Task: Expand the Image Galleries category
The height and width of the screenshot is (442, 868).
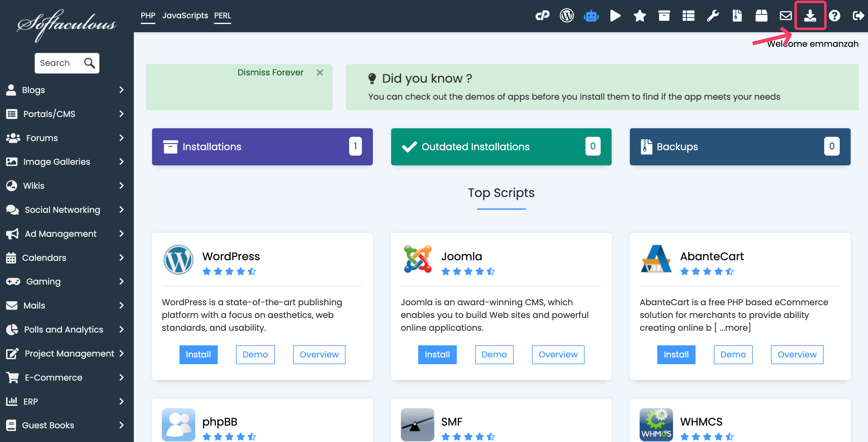Action: point(67,162)
